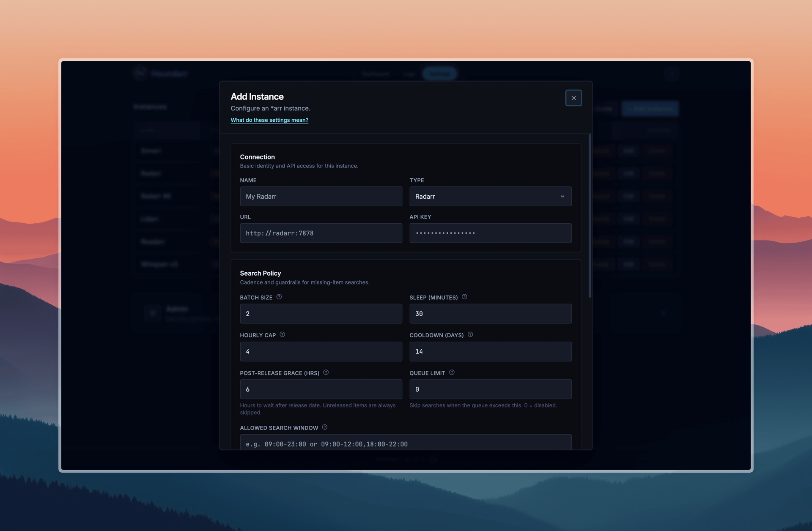Click the Allowed Search Window help icon
The height and width of the screenshot is (531, 812).
click(x=325, y=427)
